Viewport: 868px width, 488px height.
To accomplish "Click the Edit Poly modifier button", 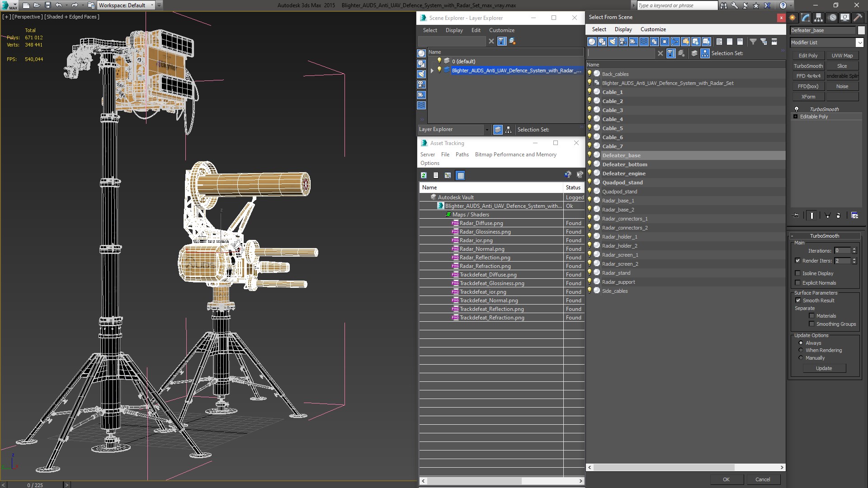I will click(808, 56).
